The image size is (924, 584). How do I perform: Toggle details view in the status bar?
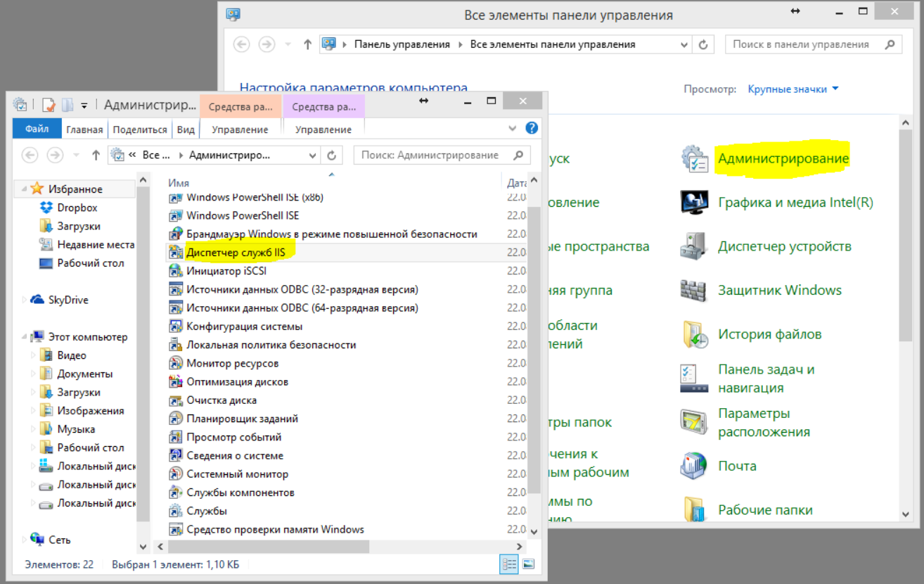508,564
